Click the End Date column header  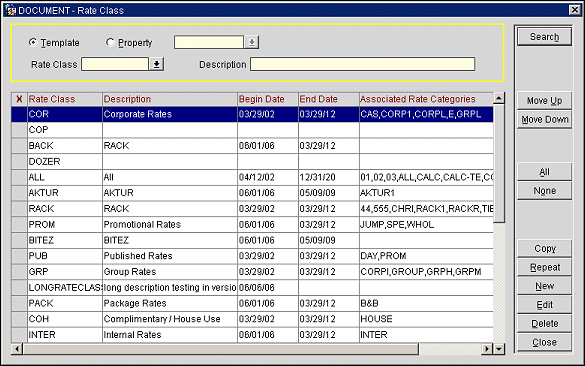point(329,99)
